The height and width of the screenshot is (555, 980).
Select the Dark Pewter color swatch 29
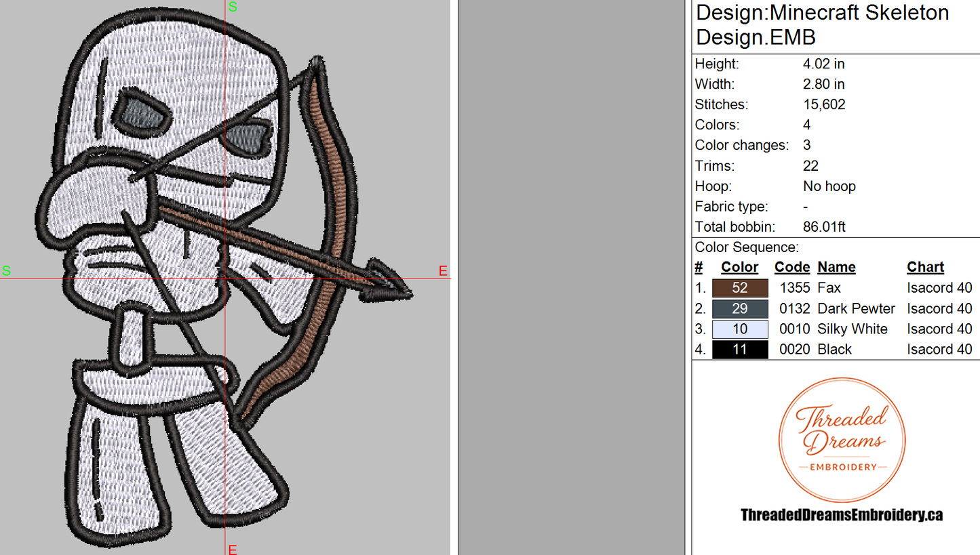point(740,308)
